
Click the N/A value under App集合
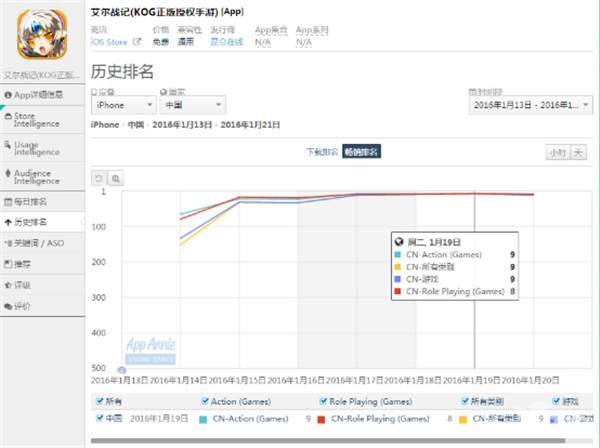(262, 42)
